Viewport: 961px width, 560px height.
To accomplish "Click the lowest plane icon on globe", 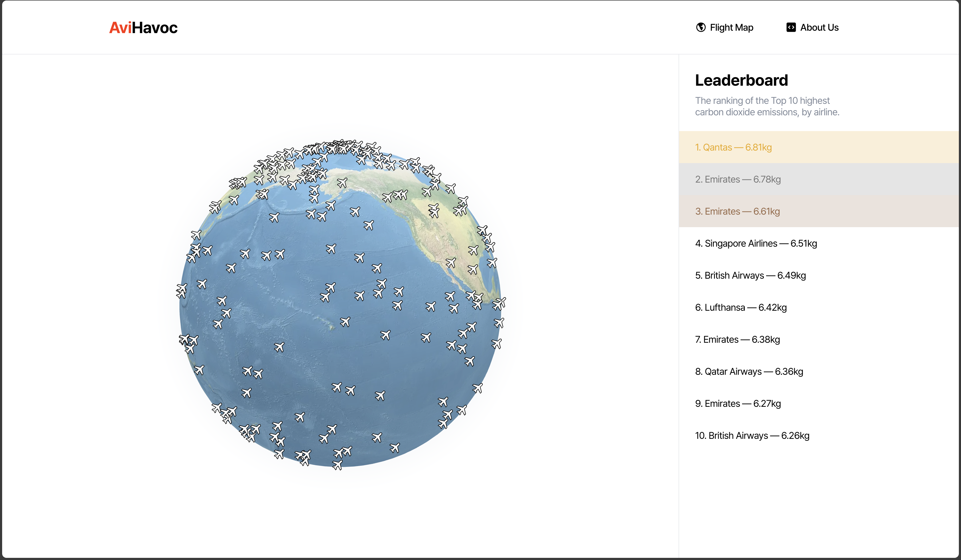I will 337,465.
